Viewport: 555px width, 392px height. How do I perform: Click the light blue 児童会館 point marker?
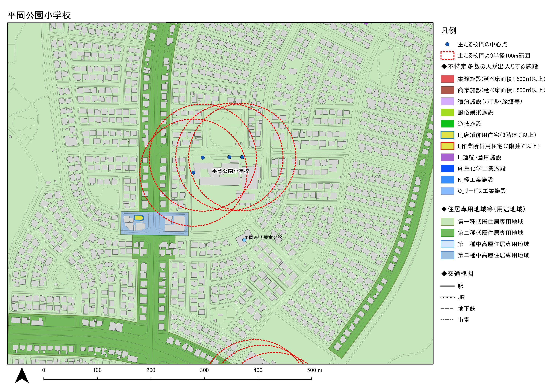coord(244,240)
